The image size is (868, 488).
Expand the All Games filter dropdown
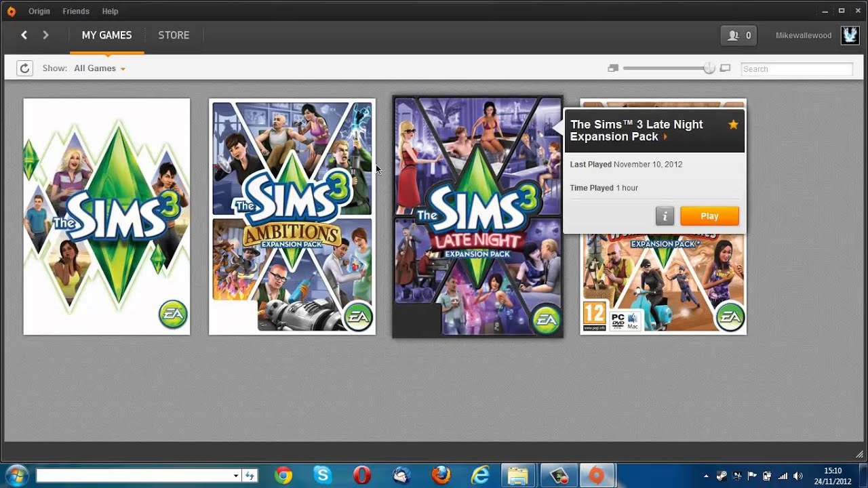coord(100,68)
